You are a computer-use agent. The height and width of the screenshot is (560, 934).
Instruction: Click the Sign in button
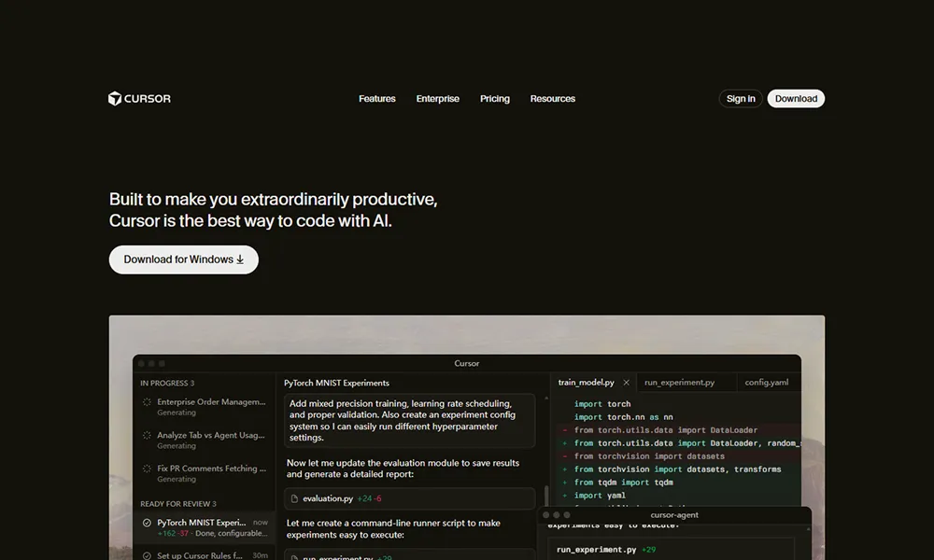click(x=741, y=99)
